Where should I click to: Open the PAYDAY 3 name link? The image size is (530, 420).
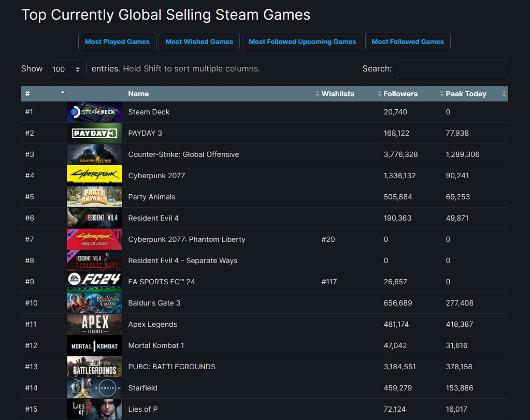tap(145, 133)
